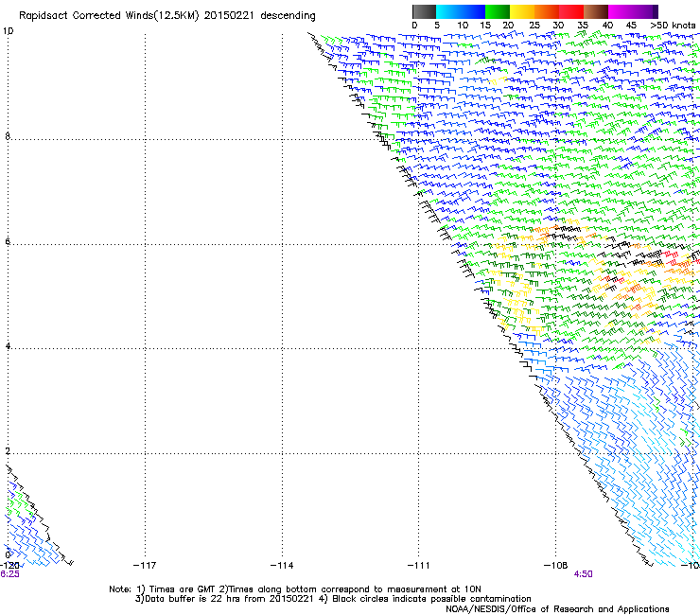Click the latitude axis label '6'

coord(8,241)
